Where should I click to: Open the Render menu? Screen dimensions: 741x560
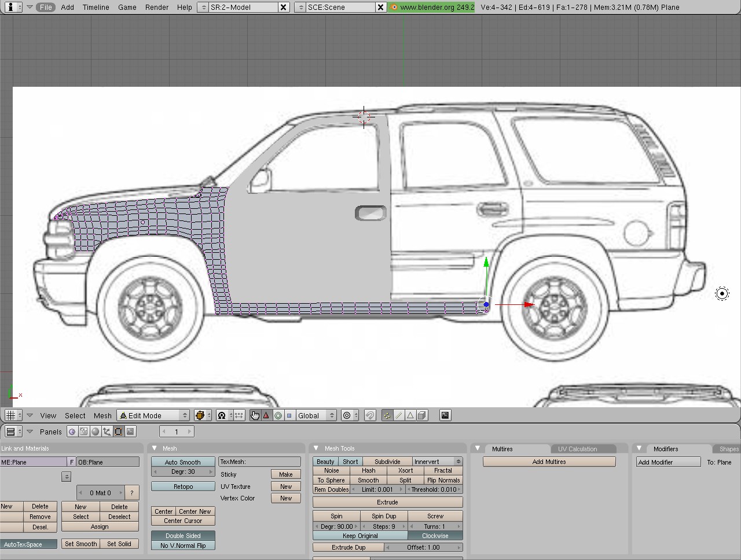click(157, 7)
